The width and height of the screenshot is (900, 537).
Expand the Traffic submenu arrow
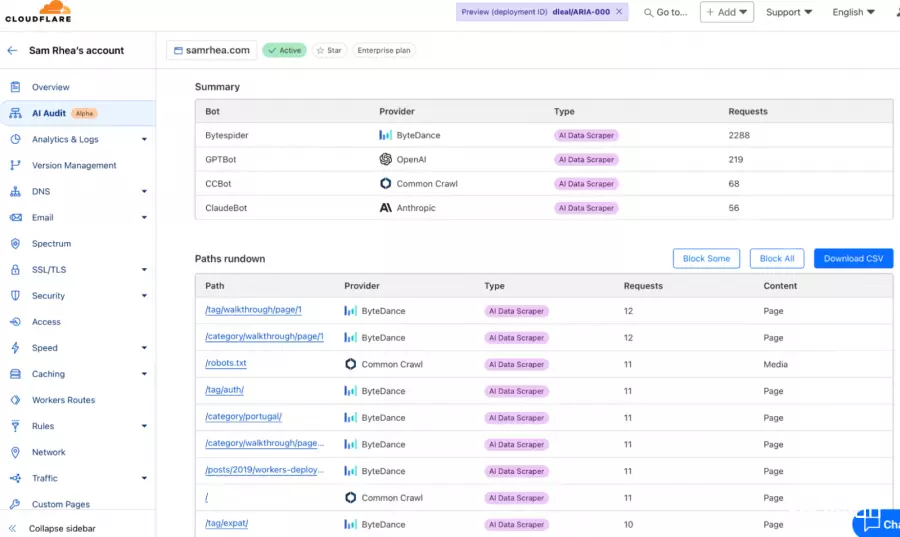click(144, 478)
